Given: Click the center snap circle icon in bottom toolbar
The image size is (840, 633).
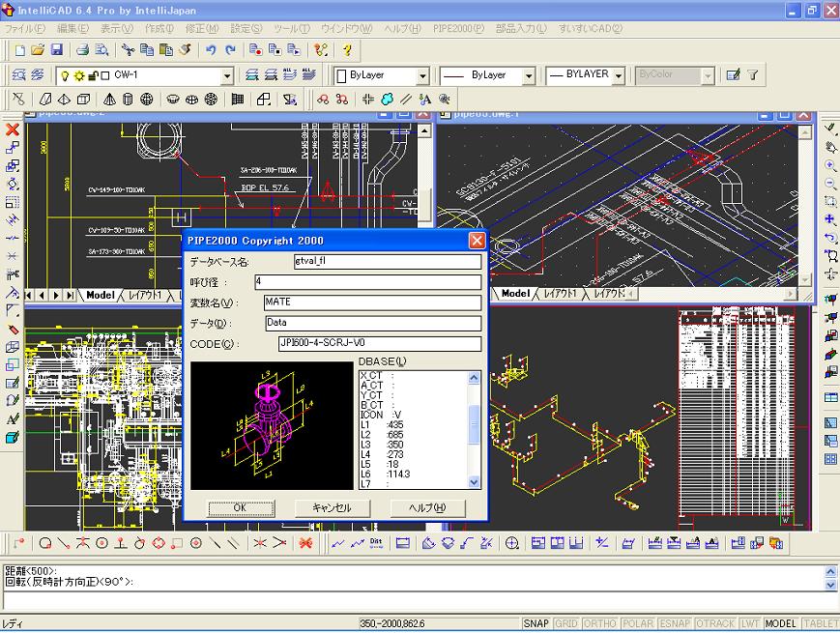Looking at the screenshot, I should [101, 543].
